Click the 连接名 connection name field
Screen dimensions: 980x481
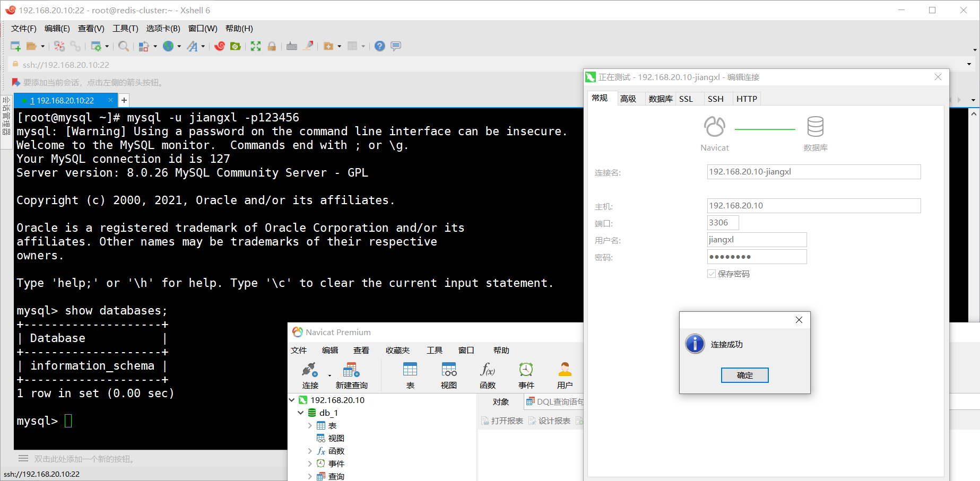814,172
